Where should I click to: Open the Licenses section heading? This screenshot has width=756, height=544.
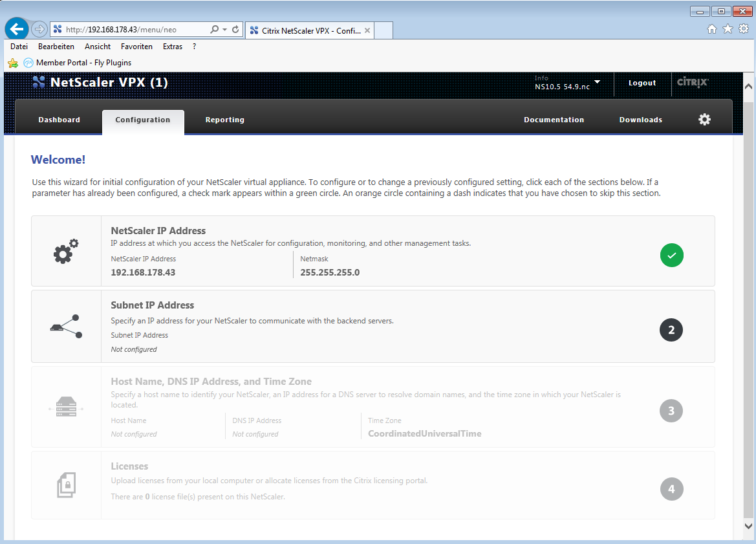pos(130,466)
